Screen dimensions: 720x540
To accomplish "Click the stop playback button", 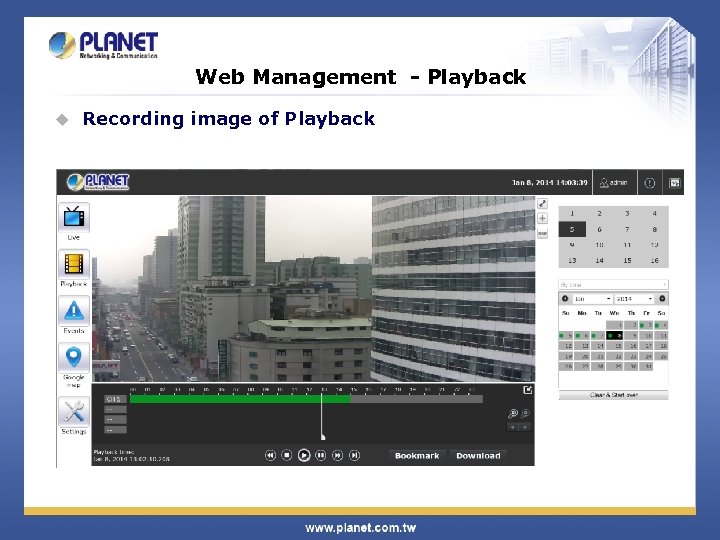I will tap(287, 455).
